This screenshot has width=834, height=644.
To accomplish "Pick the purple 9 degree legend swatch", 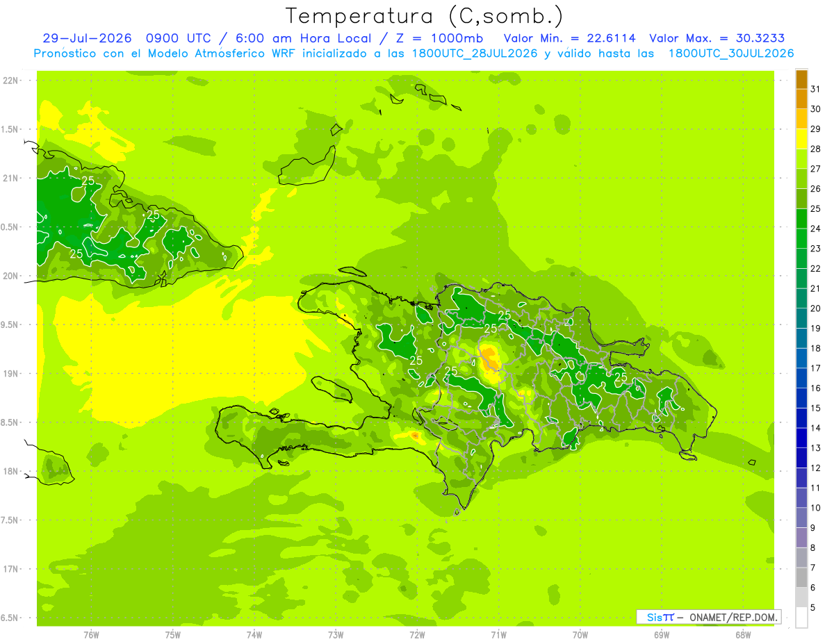I will (801, 518).
